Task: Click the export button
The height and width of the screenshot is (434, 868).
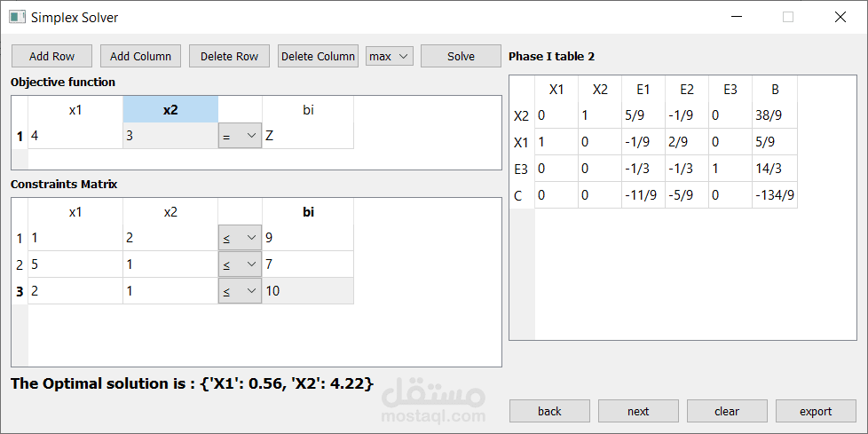Action: coord(816,411)
